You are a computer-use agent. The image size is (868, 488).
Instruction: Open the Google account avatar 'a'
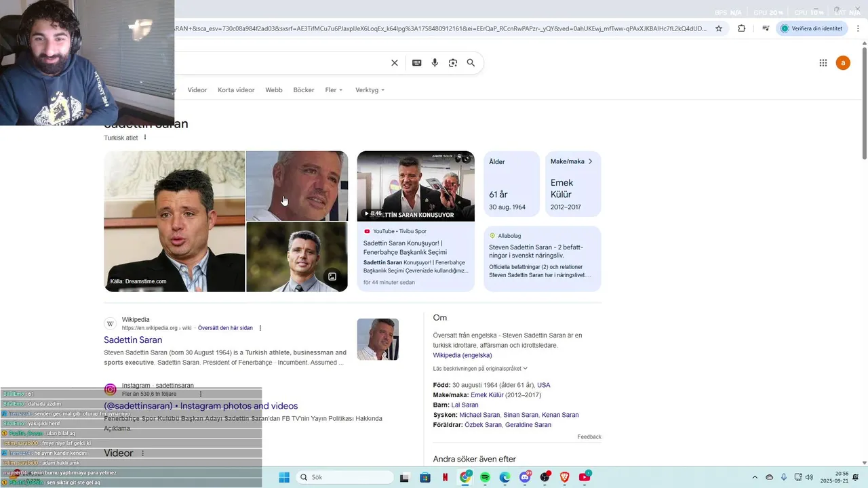click(843, 63)
